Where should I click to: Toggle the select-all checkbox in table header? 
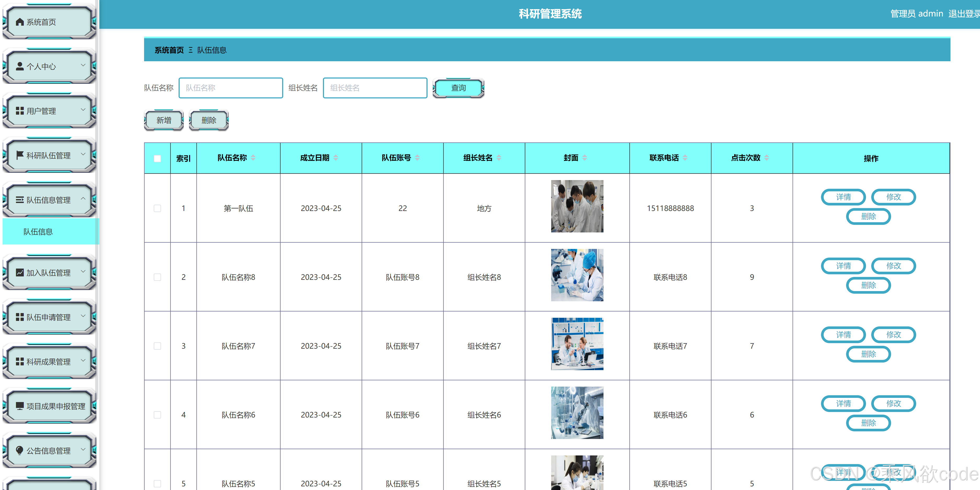(x=157, y=158)
